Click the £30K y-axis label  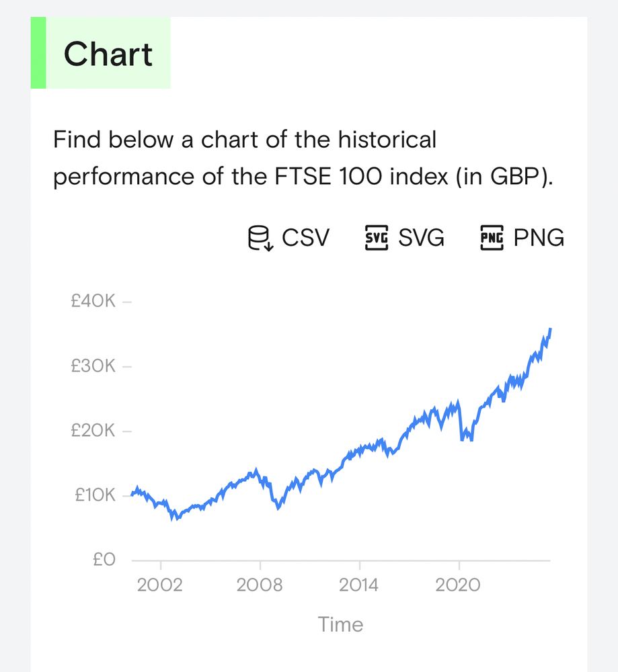93,366
